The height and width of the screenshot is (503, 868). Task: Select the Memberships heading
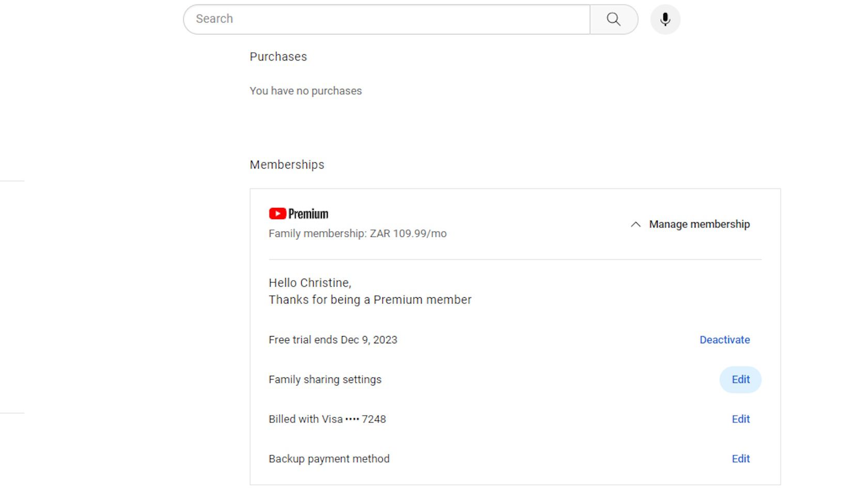click(287, 164)
